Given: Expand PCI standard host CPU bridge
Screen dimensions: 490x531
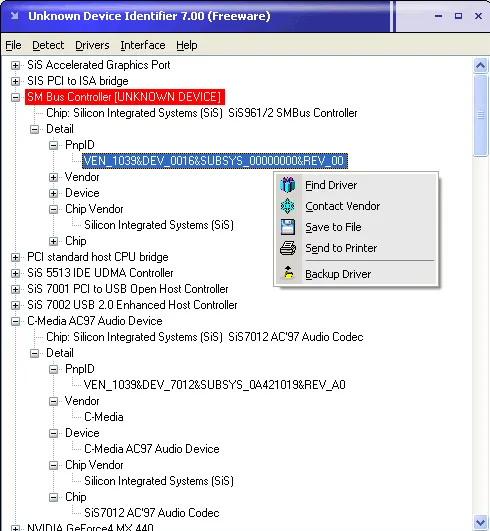Looking at the screenshot, I should click(15, 257).
